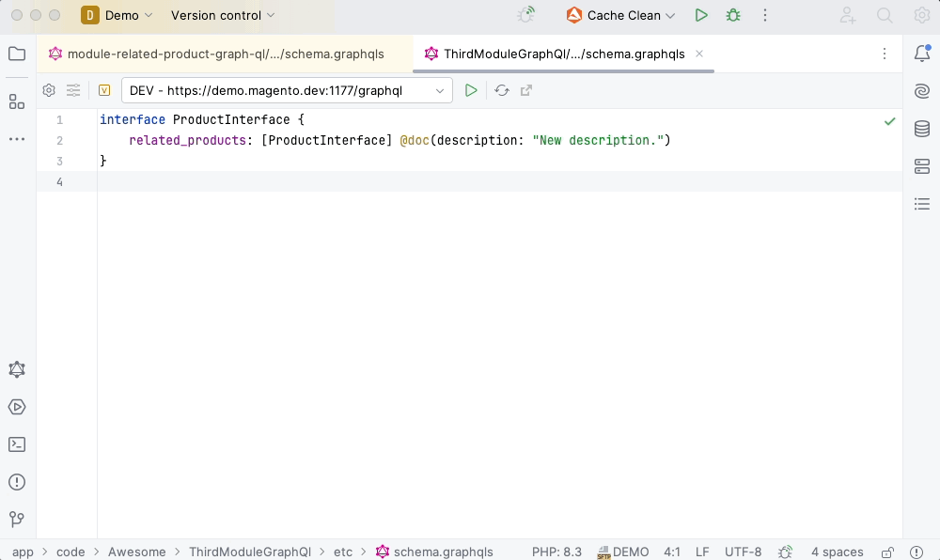Screen dimensions: 940x560
Task: Click the @doc directive
Action: (415, 140)
